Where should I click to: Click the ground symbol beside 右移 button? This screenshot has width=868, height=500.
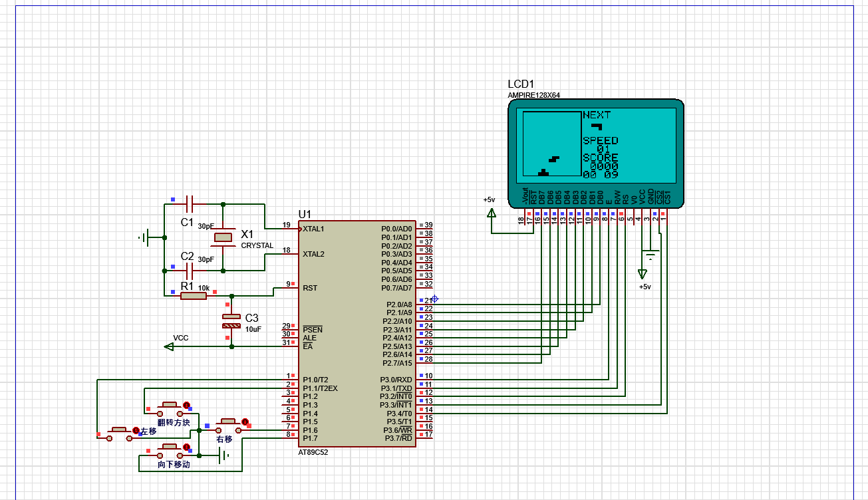(x=223, y=455)
